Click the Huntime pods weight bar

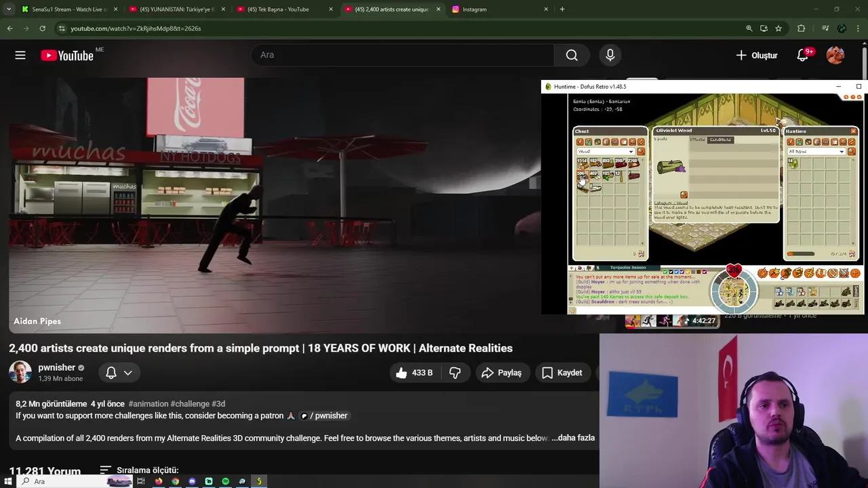800,254
